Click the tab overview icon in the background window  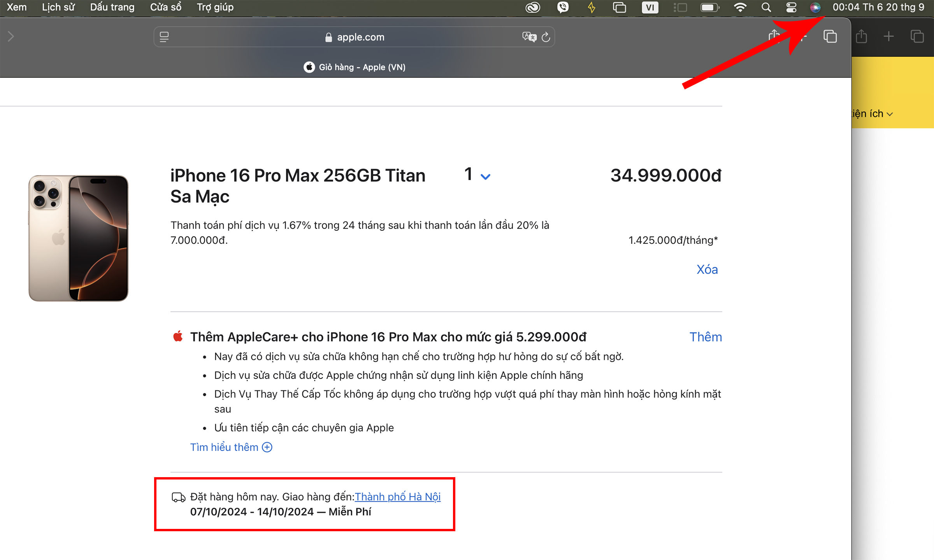[x=917, y=37]
